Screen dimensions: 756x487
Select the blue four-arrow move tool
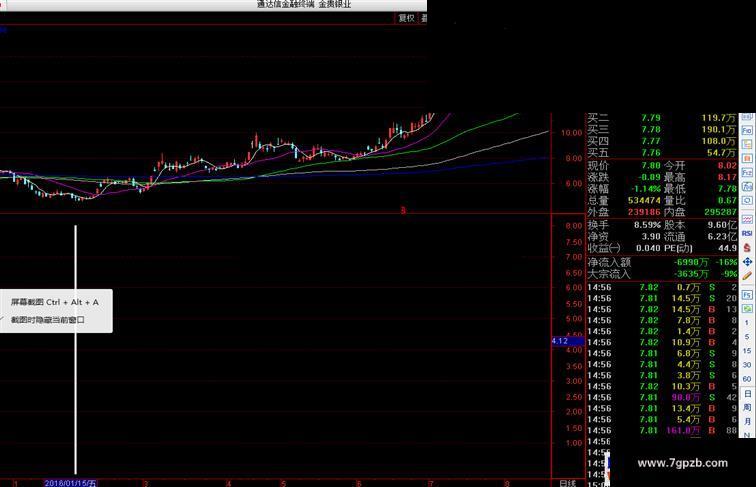(747, 261)
